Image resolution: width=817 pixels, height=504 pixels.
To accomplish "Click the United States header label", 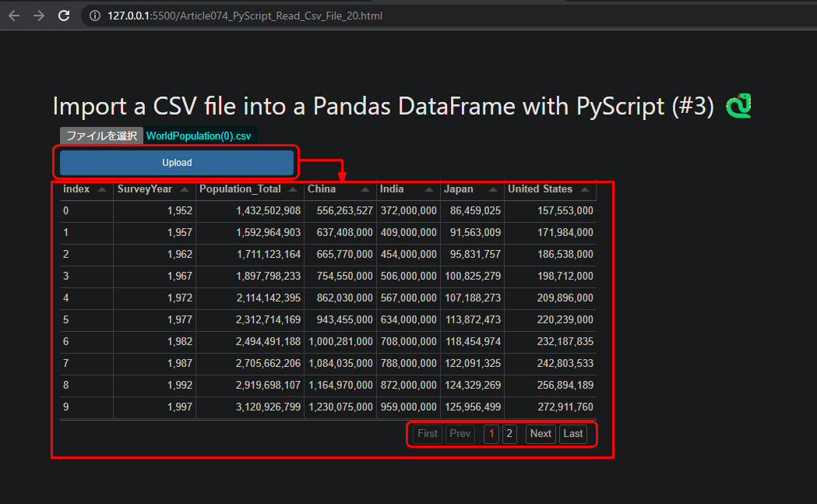I will coord(540,189).
